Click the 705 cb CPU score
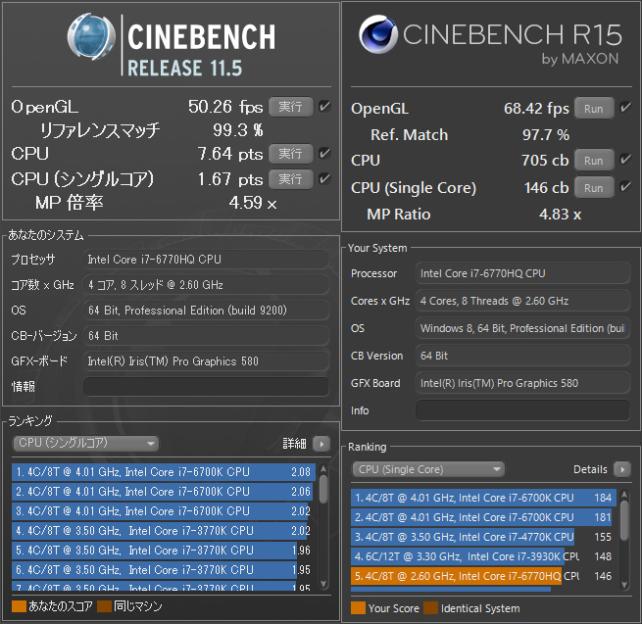The image size is (642, 624). [x=545, y=160]
